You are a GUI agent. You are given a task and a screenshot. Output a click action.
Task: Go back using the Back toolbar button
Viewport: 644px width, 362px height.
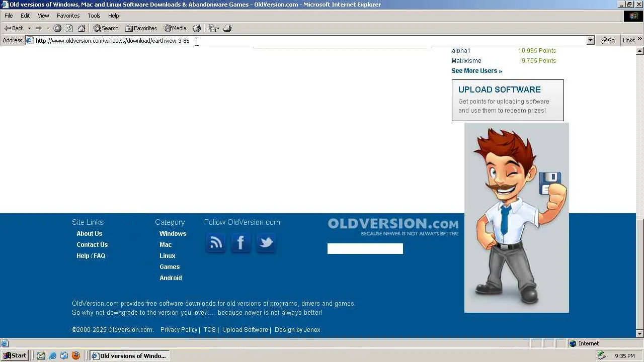14,28
